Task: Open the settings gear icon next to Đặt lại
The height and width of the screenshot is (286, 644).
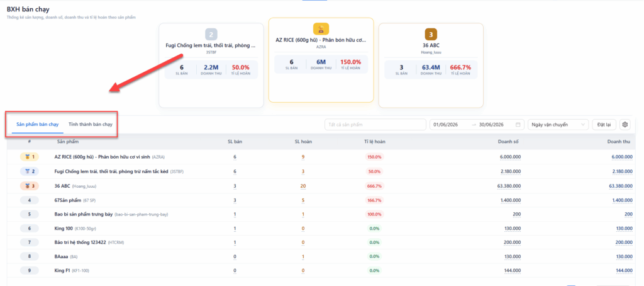Action: 625,124
